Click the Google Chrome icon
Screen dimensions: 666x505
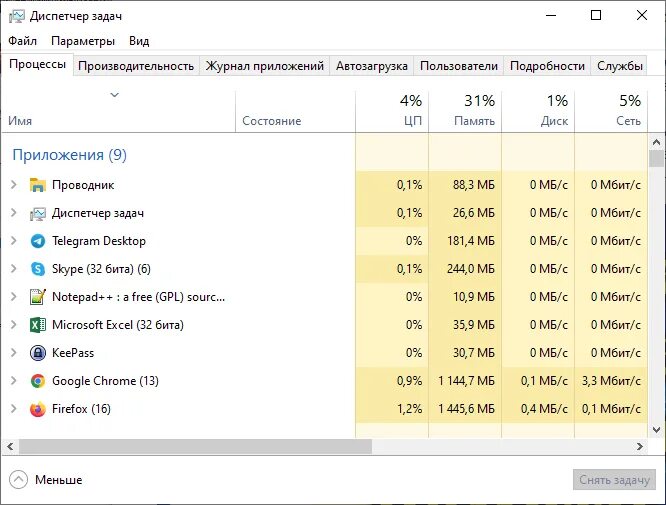[x=37, y=381]
